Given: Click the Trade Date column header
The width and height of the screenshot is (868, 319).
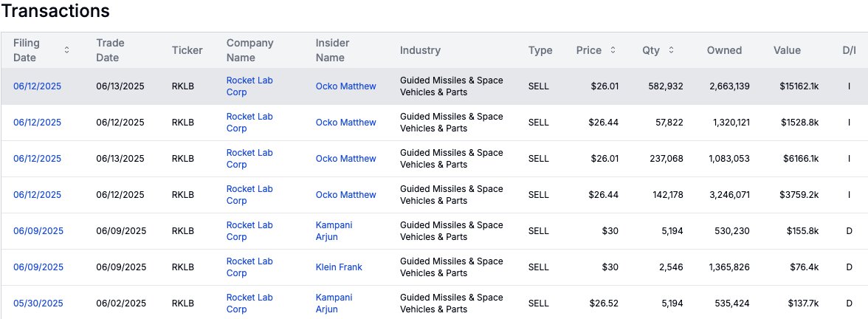Looking at the screenshot, I should coord(110,50).
